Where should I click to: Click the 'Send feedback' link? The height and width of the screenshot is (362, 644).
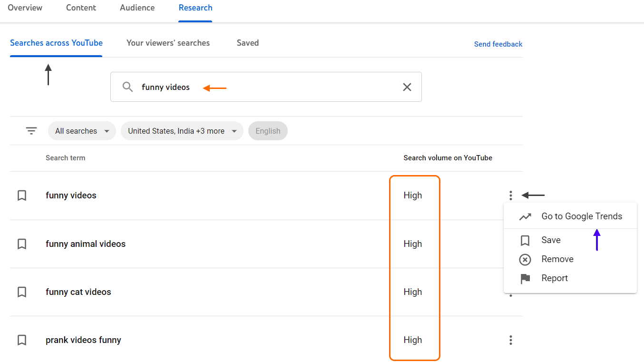[x=498, y=44]
